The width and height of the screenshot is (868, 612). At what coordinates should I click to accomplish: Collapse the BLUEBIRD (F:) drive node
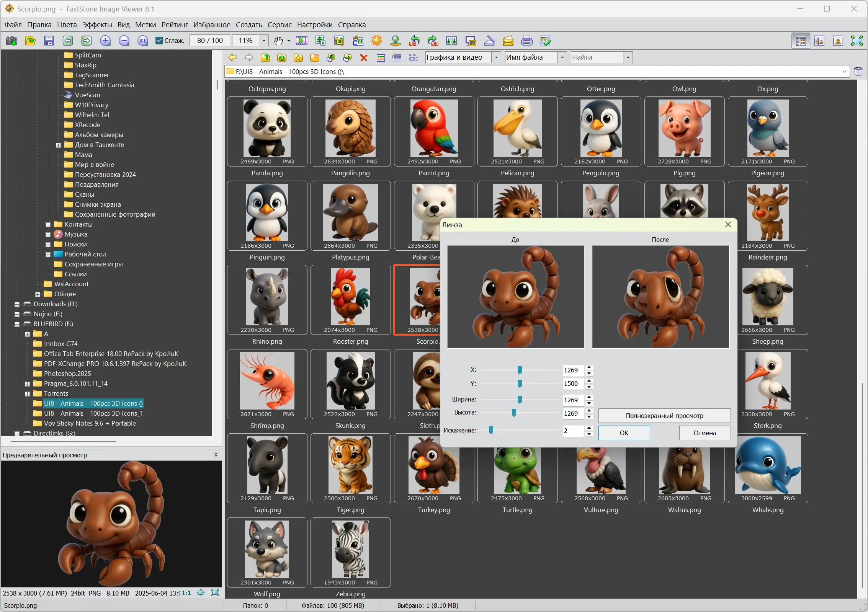(17, 324)
